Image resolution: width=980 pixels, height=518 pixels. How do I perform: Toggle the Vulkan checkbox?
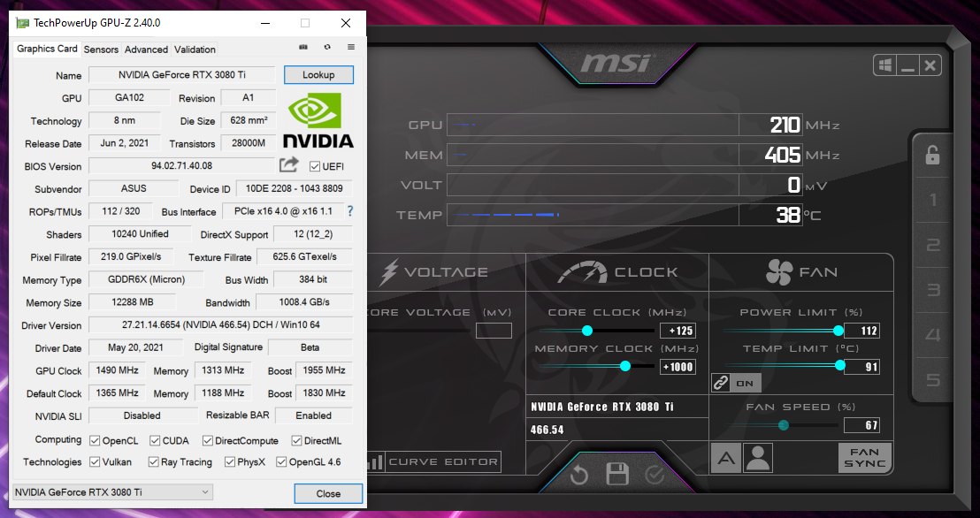tap(95, 461)
